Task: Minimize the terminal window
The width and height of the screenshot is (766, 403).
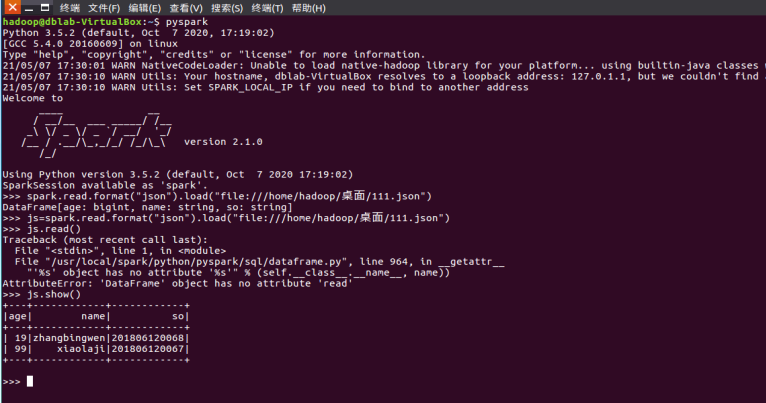Action: (29, 8)
